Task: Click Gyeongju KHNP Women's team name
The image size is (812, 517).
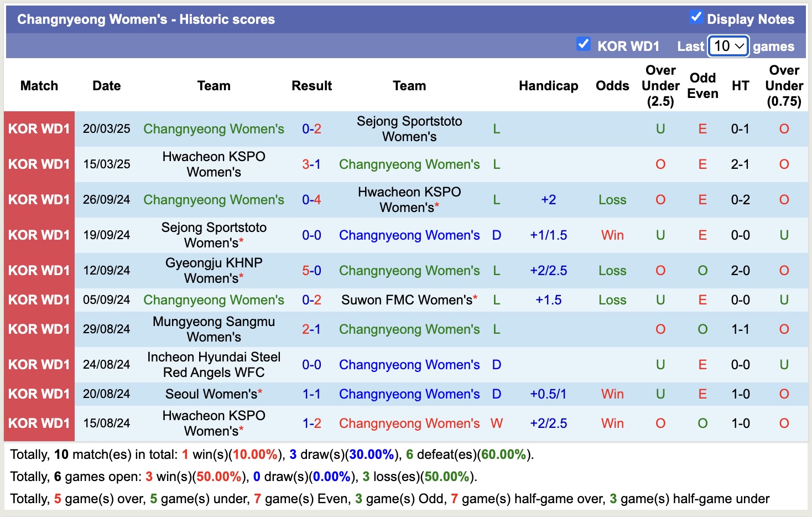Action: 214,270
